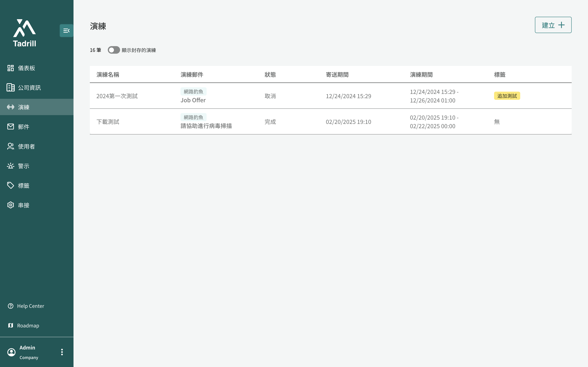Click the Help Center question mark icon

[10, 306]
